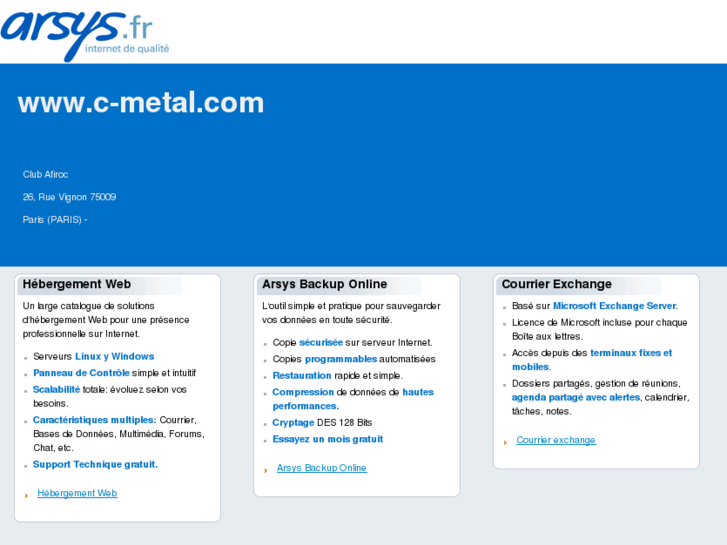
Task: Click the sécurisée highlighted word
Action: (x=321, y=342)
